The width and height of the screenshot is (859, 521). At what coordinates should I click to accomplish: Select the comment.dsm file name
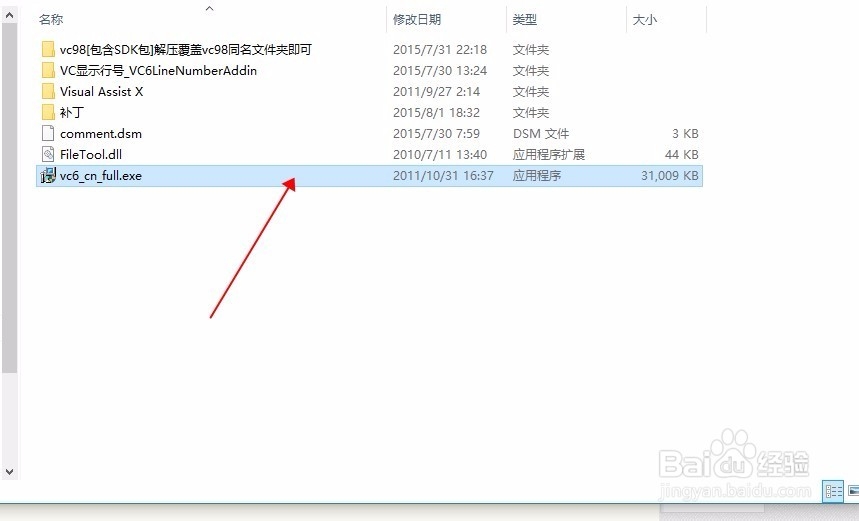click(x=101, y=133)
